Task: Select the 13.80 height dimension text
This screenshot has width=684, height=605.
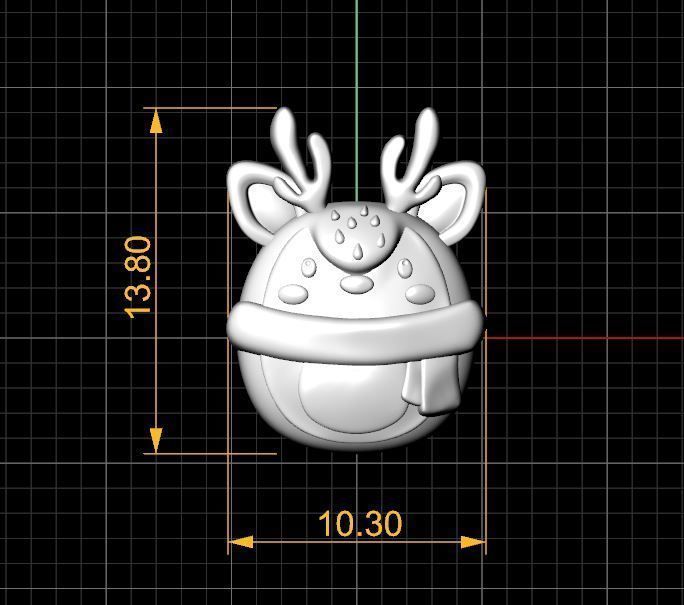Action: [x=137, y=277]
